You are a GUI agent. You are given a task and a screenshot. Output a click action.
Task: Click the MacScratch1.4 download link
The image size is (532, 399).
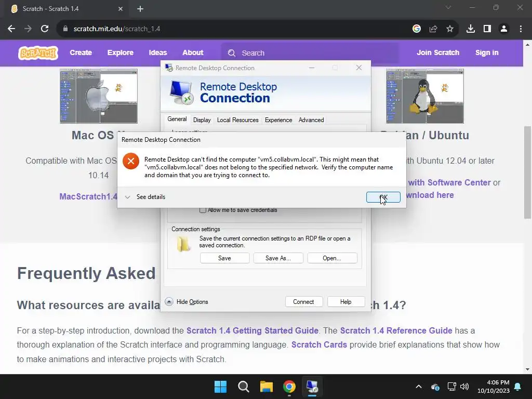(x=88, y=197)
